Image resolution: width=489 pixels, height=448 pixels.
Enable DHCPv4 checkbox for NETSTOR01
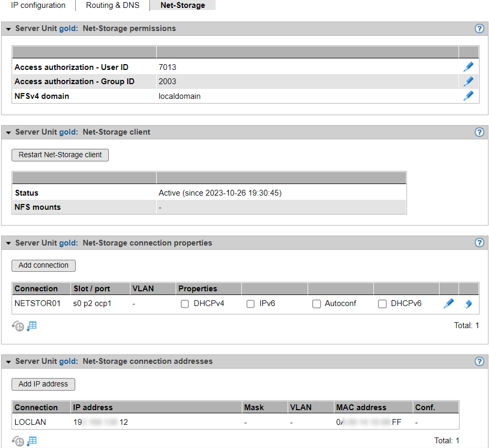[x=185, y=304]
